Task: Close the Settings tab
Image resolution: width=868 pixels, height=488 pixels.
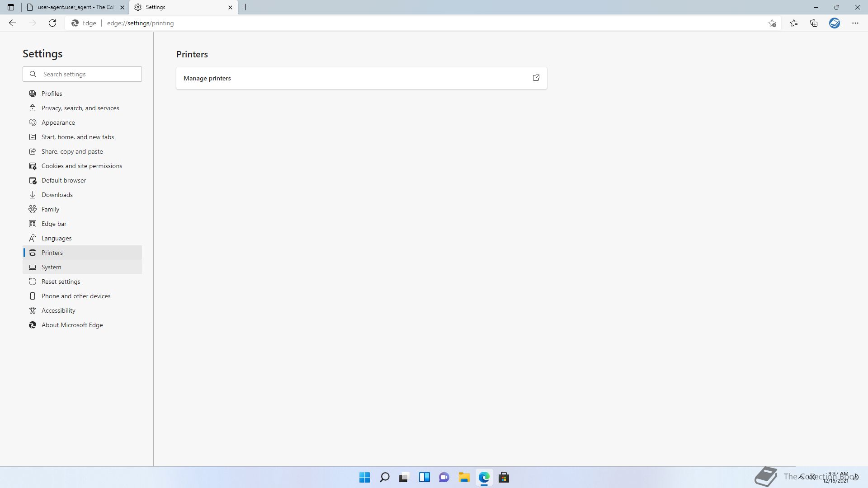Action: (x=230, y=7)
